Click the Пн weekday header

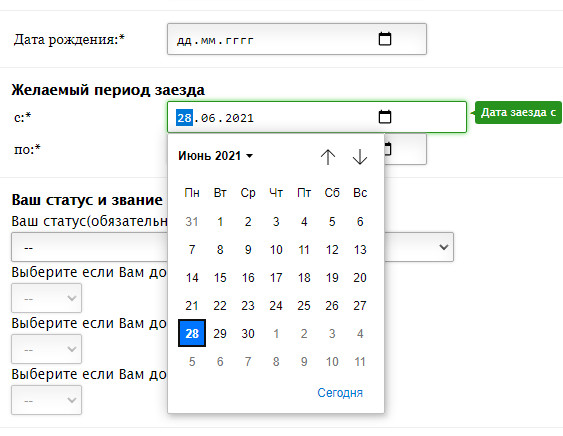[192, 193]
